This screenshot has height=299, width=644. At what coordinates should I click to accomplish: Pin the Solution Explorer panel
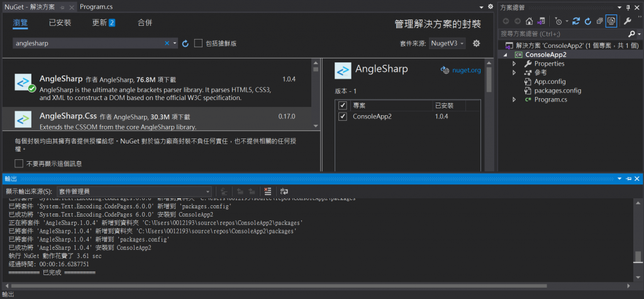pyautogui.click(x=628, y=8)
